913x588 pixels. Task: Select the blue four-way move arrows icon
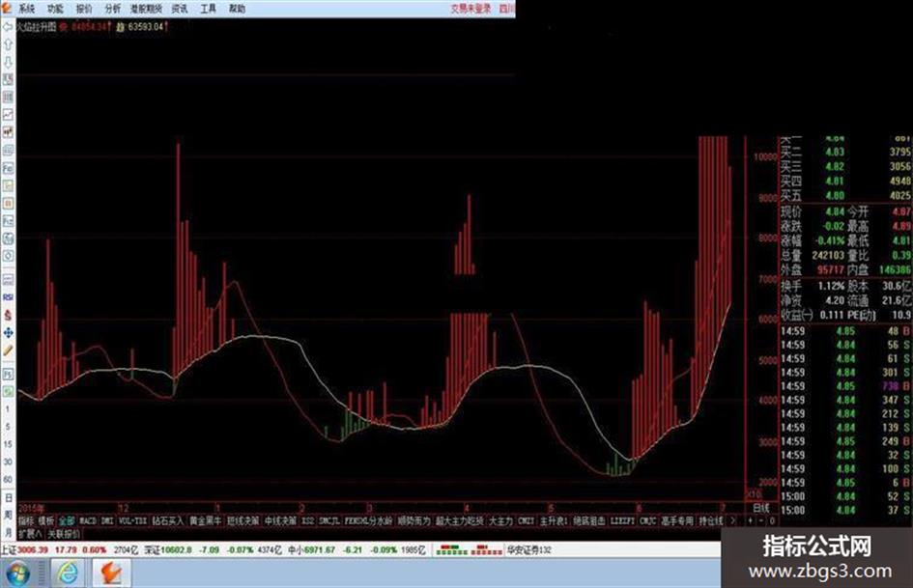coord(8,332)
